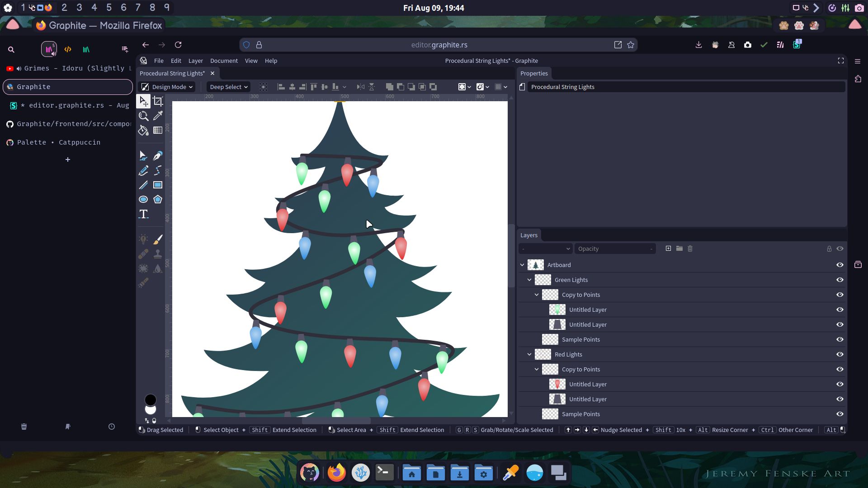Click the Layer menu item
The width and height of the screenshot is (868, 488).
tap(196, 60)
